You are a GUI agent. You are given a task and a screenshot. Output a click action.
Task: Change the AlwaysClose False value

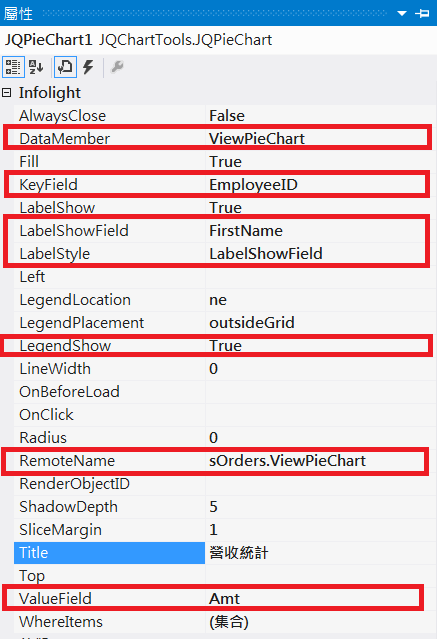coord(320,116)
